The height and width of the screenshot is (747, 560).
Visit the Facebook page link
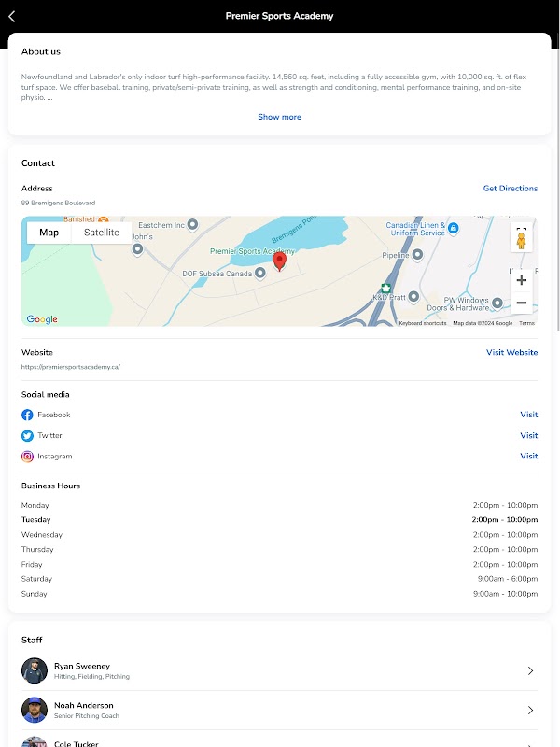pyautogui.click(x=529, y=415)
